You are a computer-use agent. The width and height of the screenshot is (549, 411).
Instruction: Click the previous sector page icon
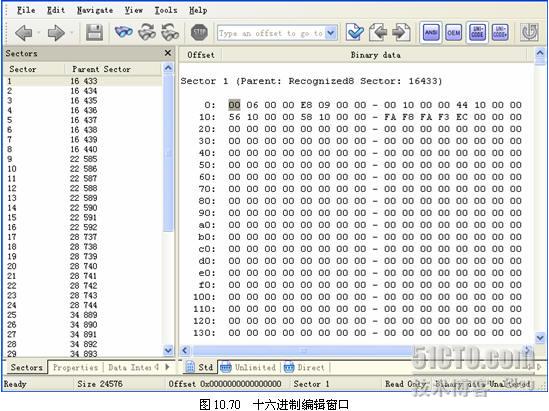point(378,33)
